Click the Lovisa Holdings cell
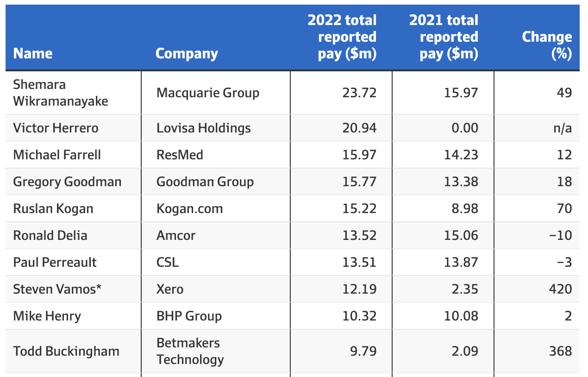Image resolution: width=588 pixels, height=377 pixels. (204, 128)
